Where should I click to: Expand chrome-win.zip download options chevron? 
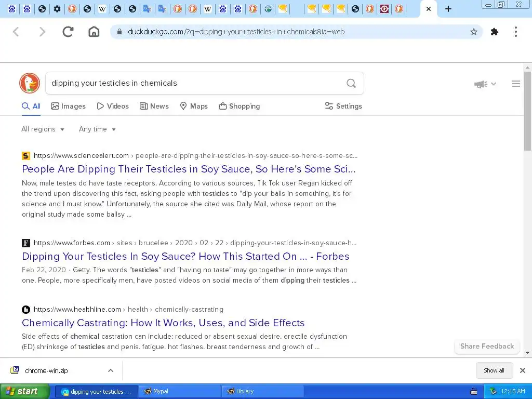(x=111, y=370)
